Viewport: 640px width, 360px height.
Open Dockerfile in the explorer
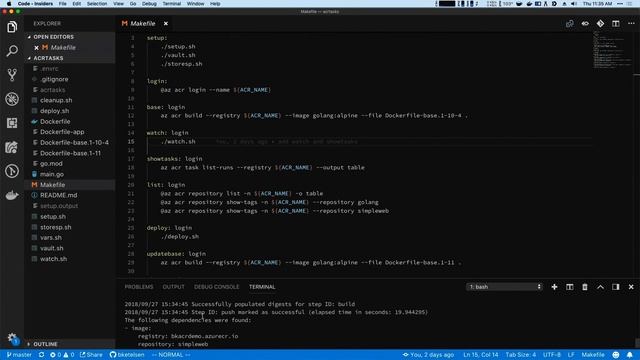55,122
